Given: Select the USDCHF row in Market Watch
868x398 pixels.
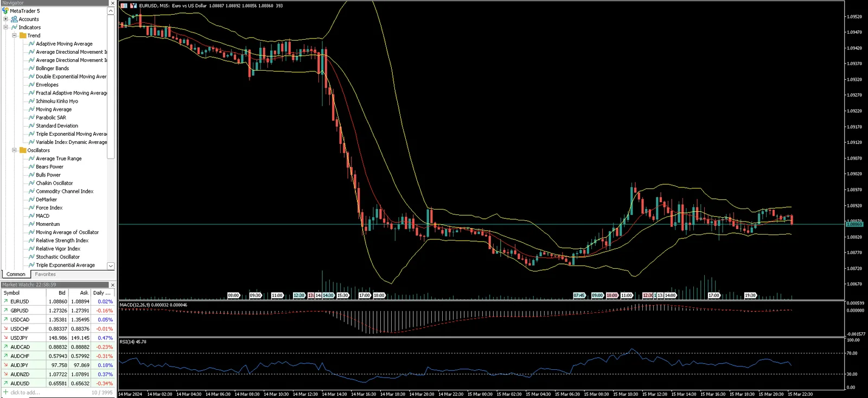Looking at the screenshot, I should point(58,328).
